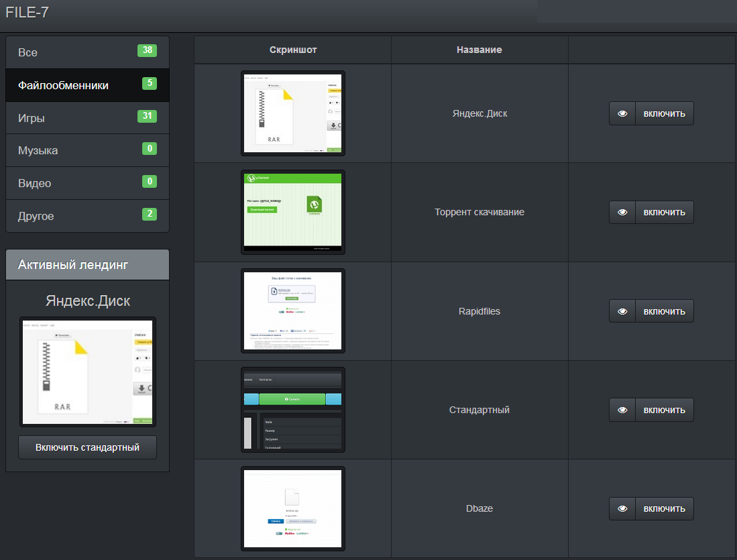Show Dbaze landing preview eye icon
This screenshot has height=560, width=737.
pyautogui.click(x=622, y=508)
